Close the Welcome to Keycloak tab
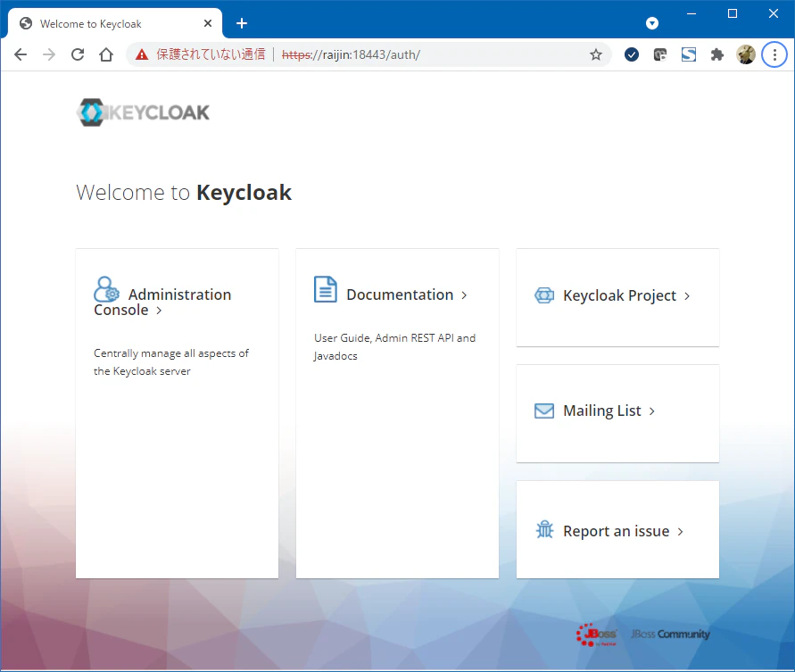The image size is (795, 672). coord(207,23)
